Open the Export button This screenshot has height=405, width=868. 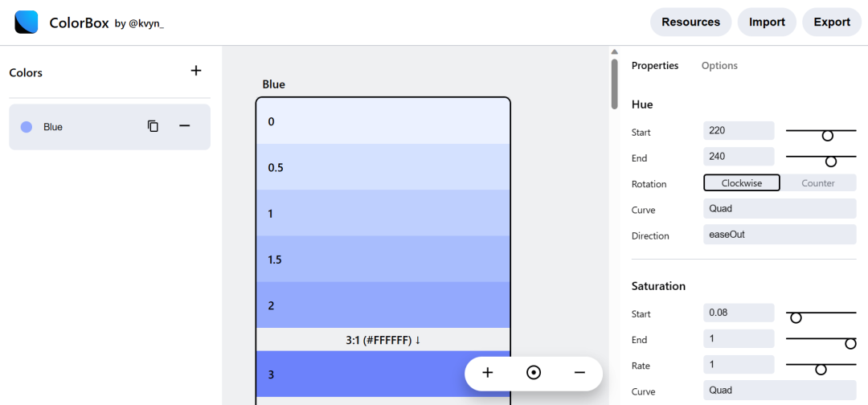[832, 22]
